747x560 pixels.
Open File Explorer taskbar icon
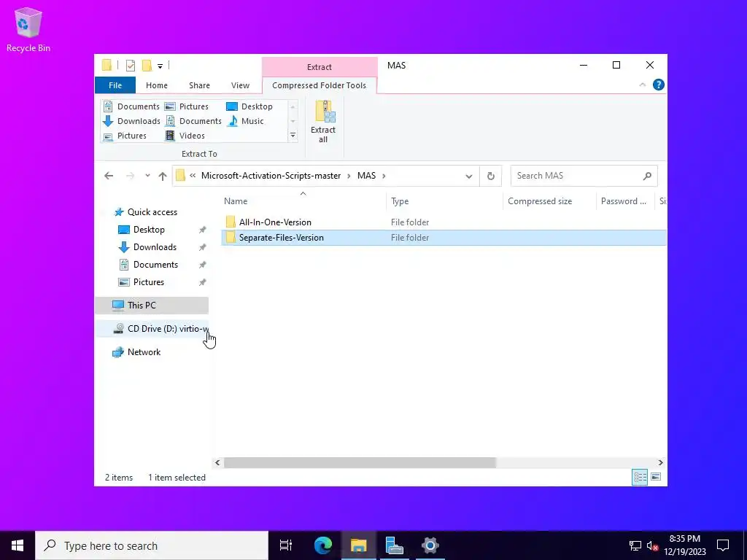coord(358,545)
